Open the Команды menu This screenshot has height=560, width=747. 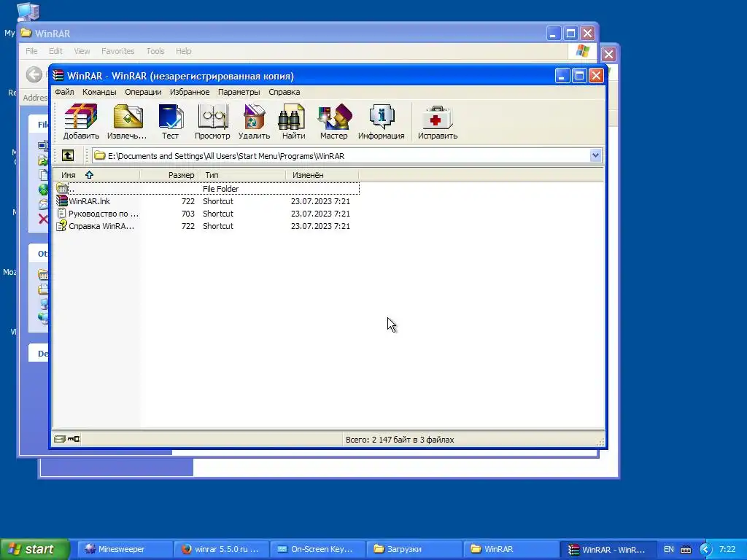(99, 92)
